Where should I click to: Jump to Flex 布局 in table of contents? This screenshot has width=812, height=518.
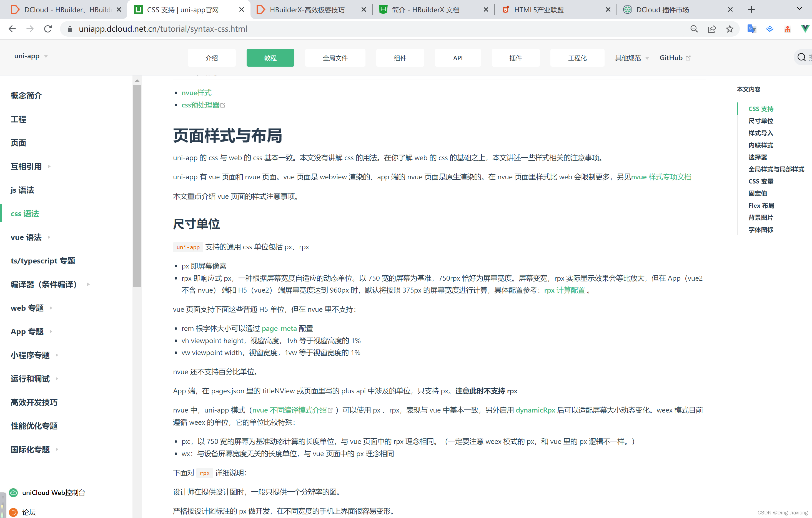coord(761,206)
